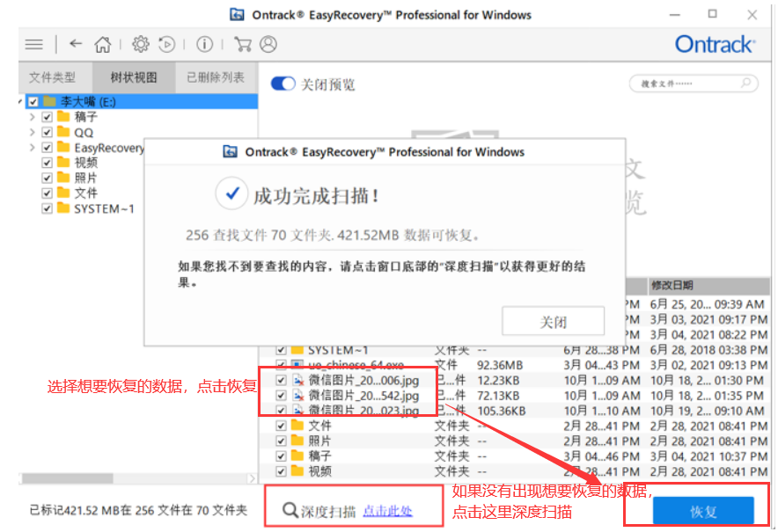Click the 92.36MB size cell
The image size is (778, 532).
[500, 366]
